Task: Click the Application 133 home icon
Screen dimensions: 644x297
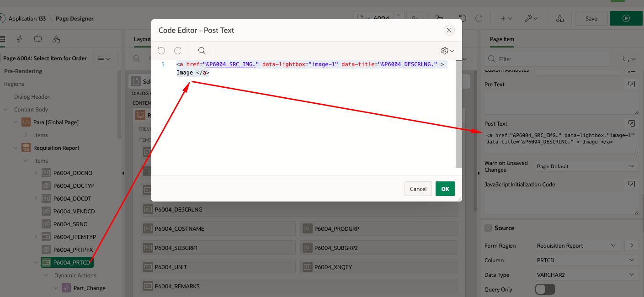Action: click(2, 19)
